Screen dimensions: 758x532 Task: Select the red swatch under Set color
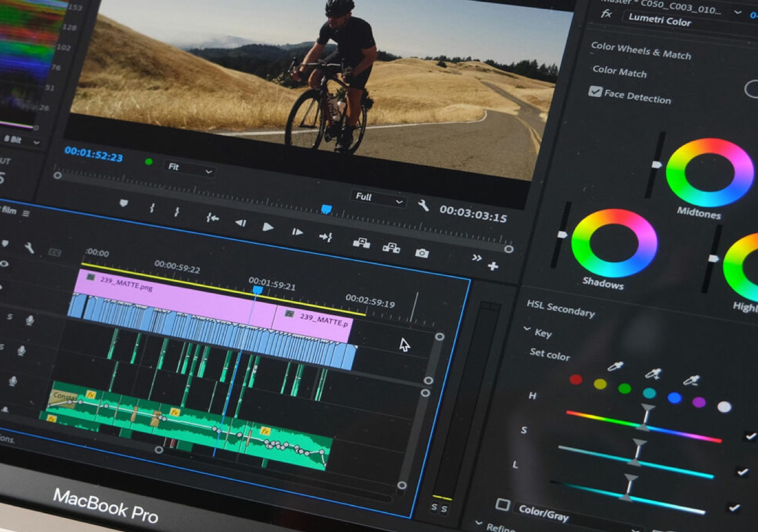[575, 380]
